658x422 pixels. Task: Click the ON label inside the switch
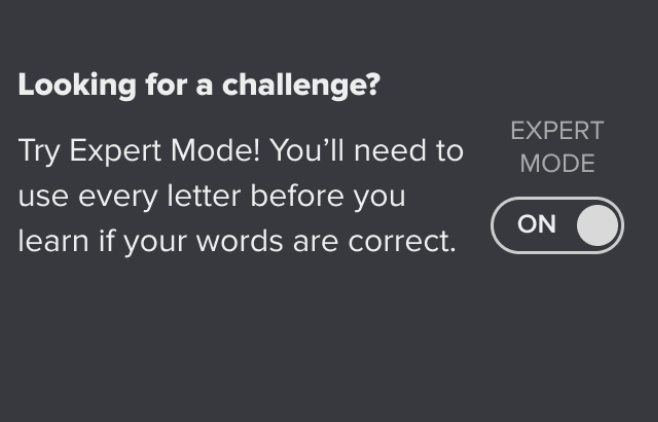point(536,225)
